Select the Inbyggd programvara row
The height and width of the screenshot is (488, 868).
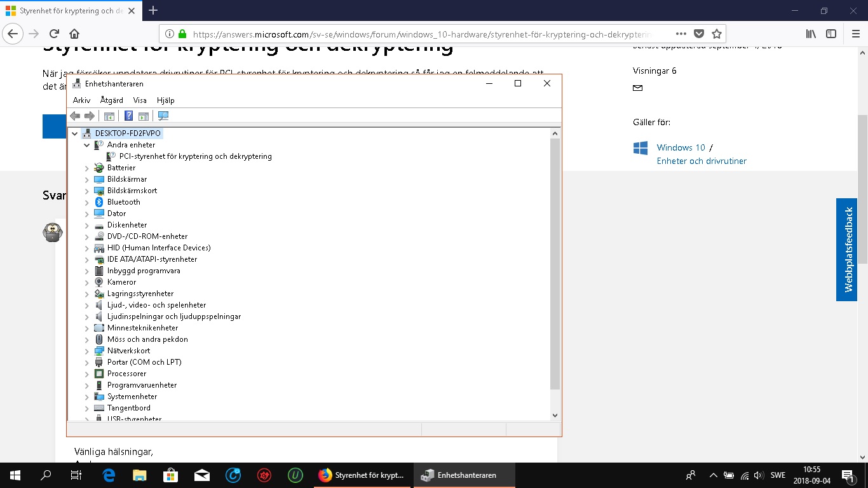[x=144, y=271]
